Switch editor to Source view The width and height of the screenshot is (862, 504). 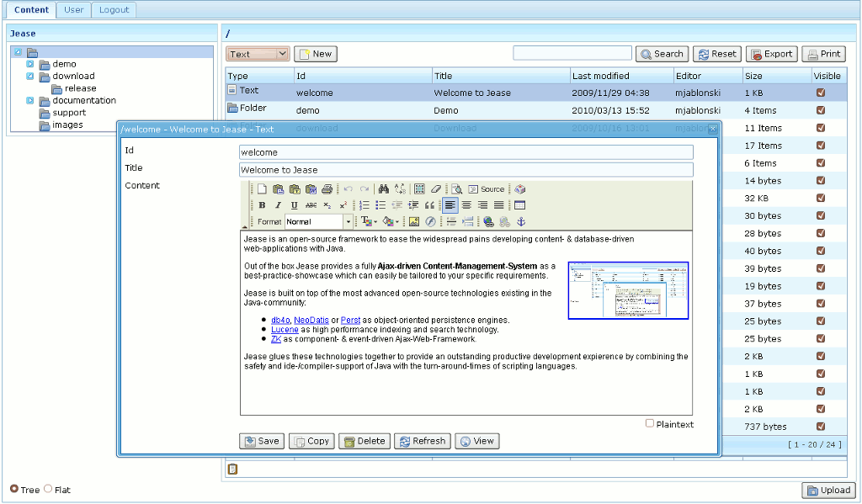486,189
